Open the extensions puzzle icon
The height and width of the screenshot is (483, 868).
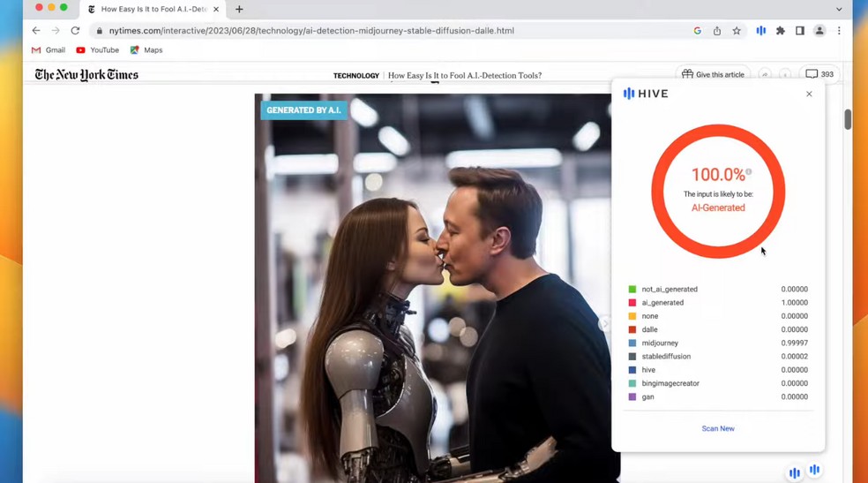pyautogui.click(x=781, y=31)
